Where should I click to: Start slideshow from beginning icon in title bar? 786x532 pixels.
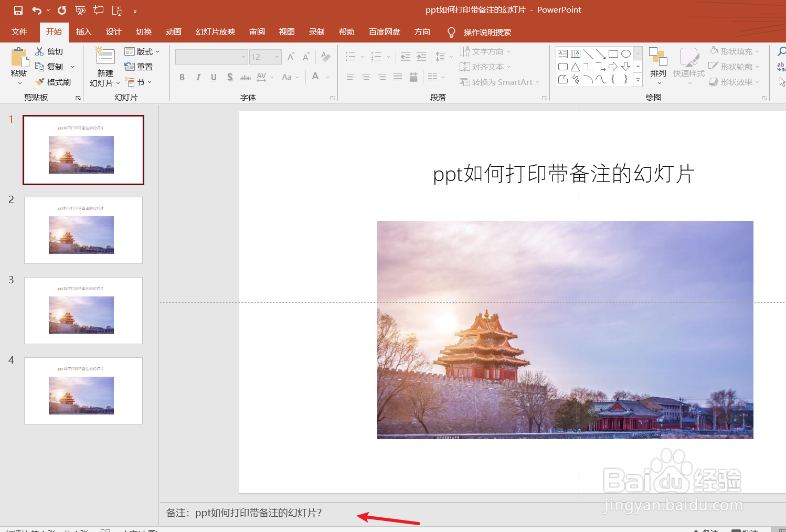[80, 10]
